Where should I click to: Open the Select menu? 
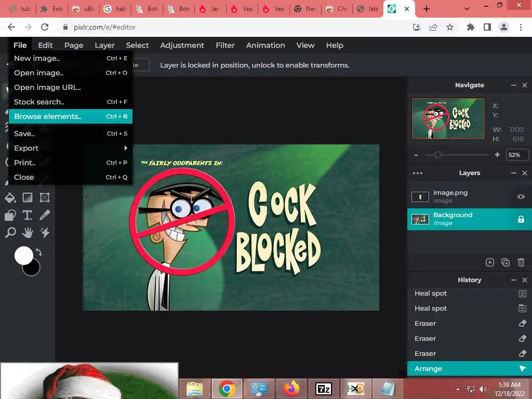pyautogui.click(x=137, y=45)
